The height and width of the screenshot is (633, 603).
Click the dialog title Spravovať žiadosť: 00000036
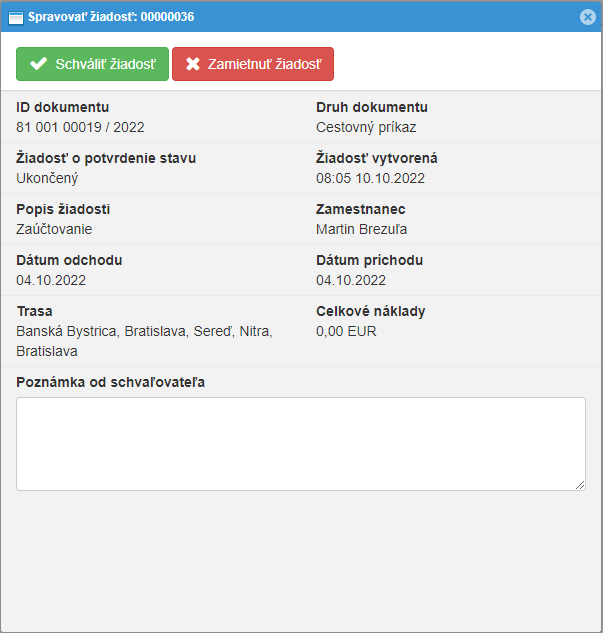(x=111, y=16)
